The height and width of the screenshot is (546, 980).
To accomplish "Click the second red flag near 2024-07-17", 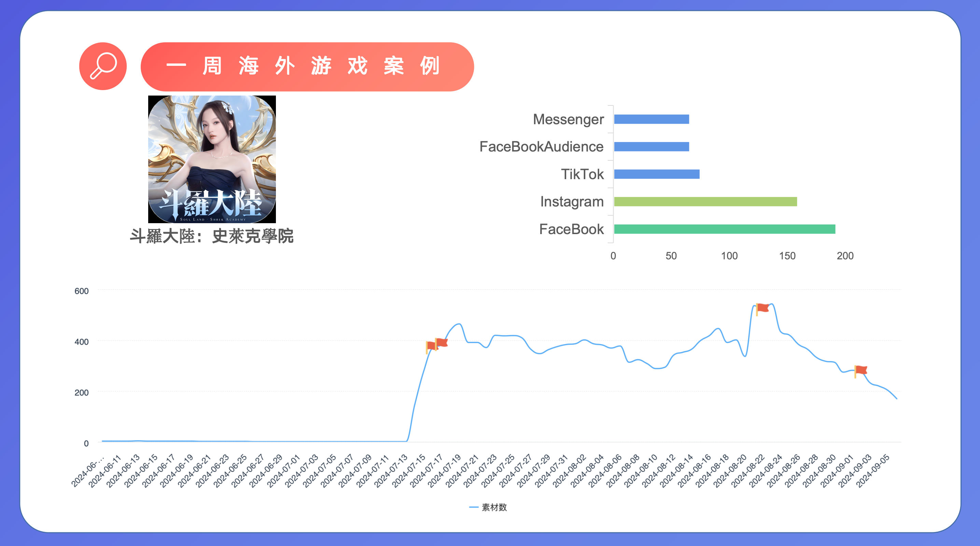I will 441,343.
